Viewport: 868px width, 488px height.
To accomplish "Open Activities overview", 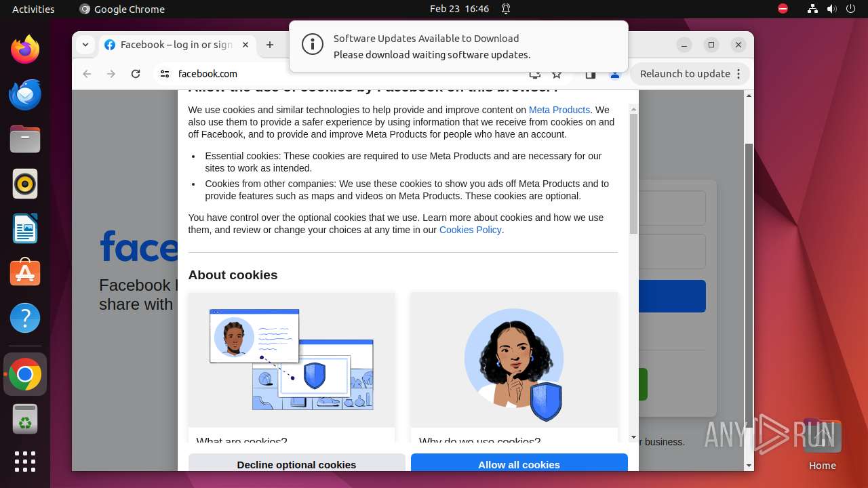I will click(33, 9).
